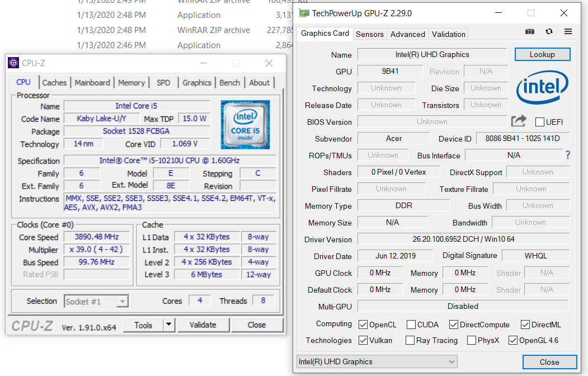This screenshot has width=588, height=376.
Task: Toggle the OpenCL checkbox
Action: pos(363,325)
